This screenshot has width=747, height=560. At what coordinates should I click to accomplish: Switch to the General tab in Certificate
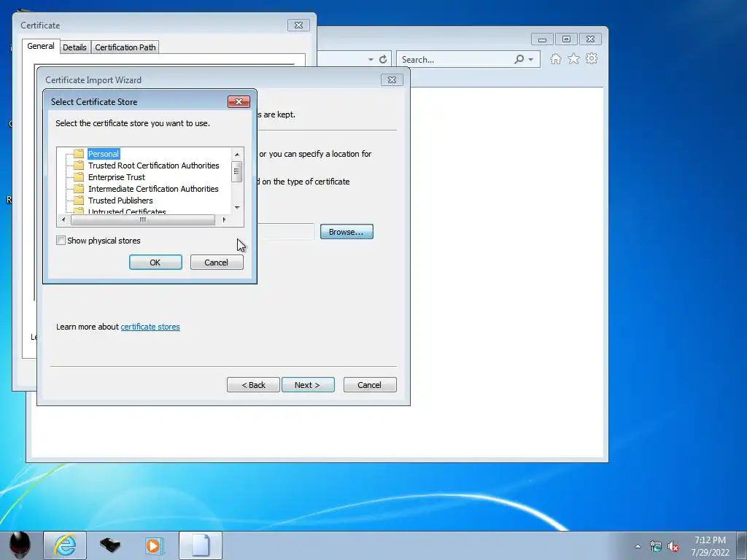[41, 46]
